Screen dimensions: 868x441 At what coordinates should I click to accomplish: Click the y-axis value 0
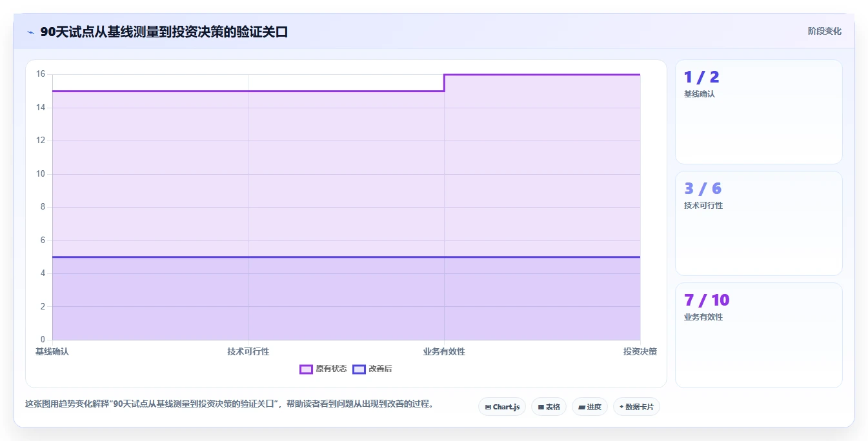click(x=43, y=340)
